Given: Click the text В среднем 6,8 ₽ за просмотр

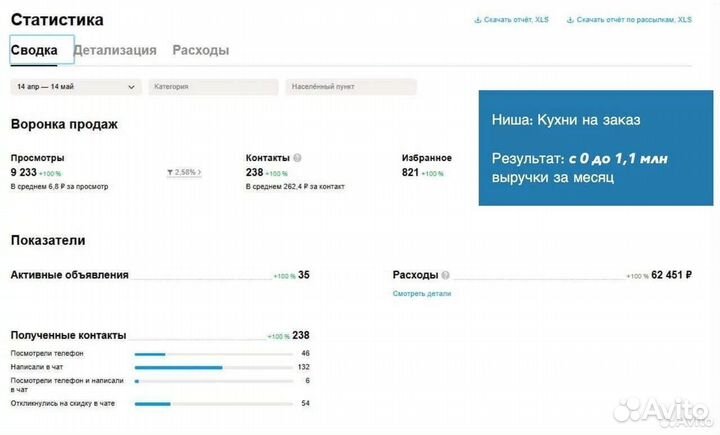Looking at the screenshot, I should point(59,186).
